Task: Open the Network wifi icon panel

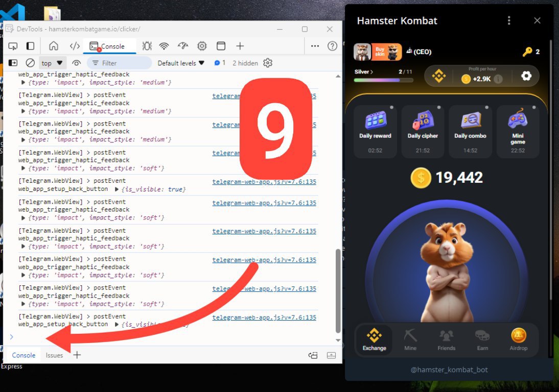Action: 164,46
